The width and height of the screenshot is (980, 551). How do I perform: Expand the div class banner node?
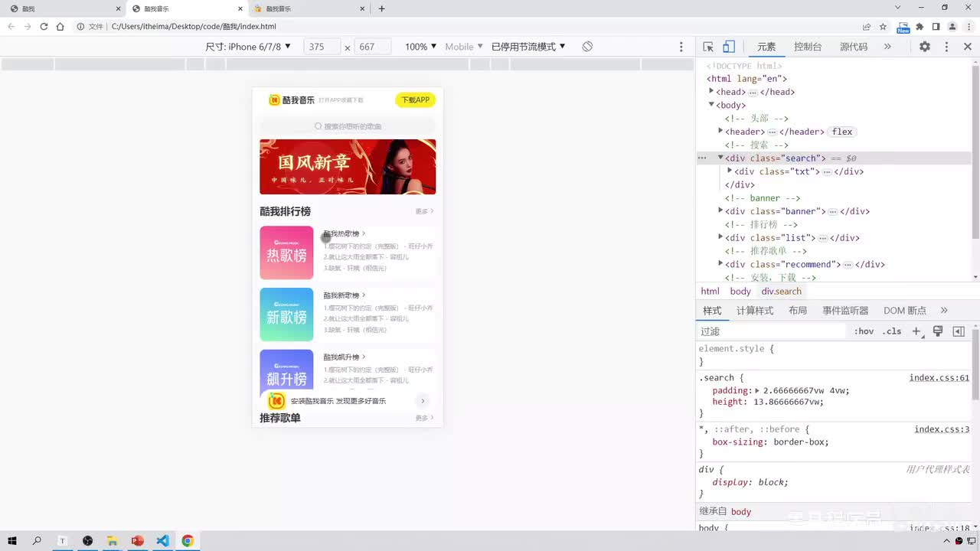pyautogui.click(x=720, y=210)
